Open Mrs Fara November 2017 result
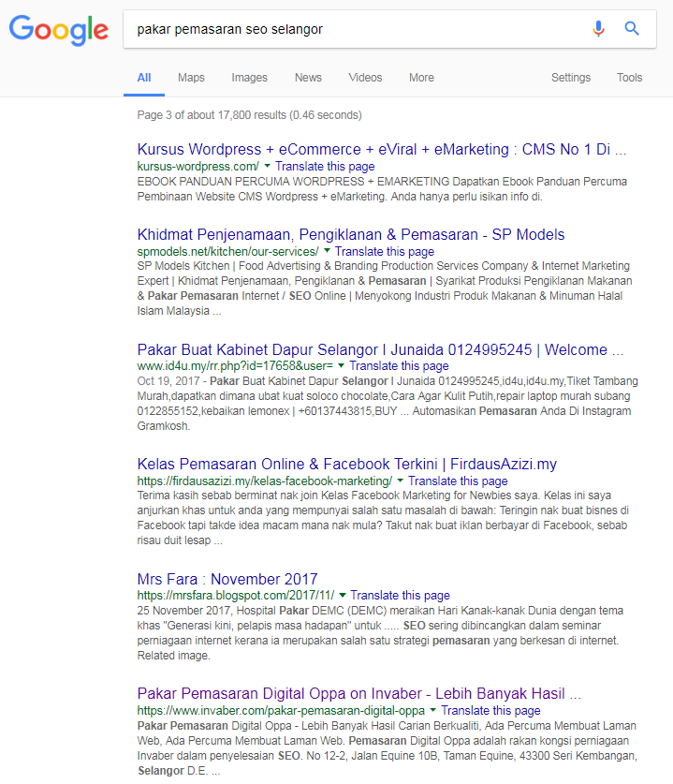The image size is (673, 784). point(227,579)
